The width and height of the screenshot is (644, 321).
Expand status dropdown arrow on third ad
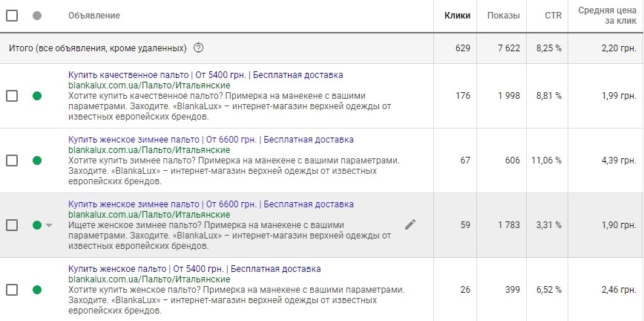49,225
